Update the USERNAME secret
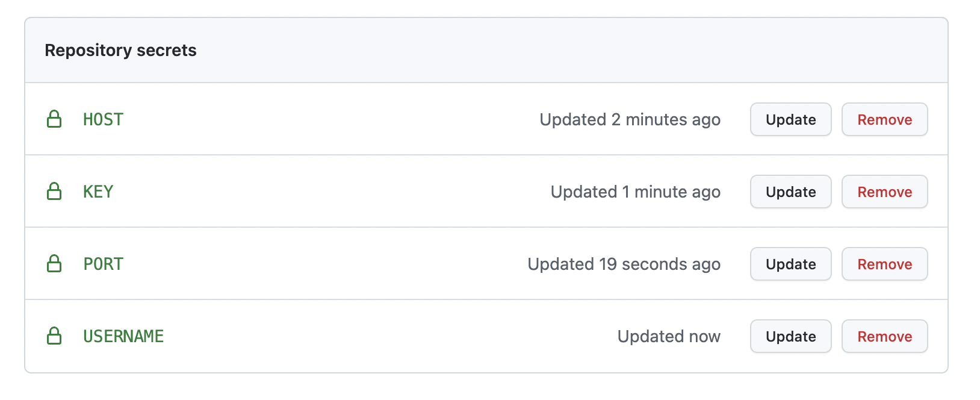The width and height of the screenshot is (980, 400). tap(790, 336)
